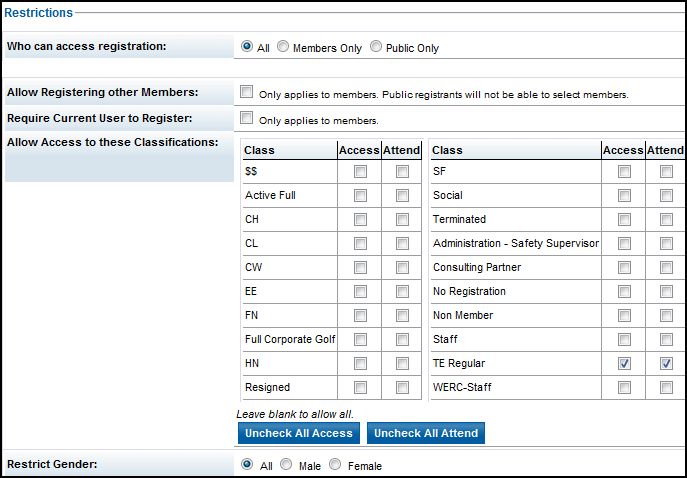Select Male under Restrict Gender
687x478 pixels.
pyautogui.click(x=284, y=465)
